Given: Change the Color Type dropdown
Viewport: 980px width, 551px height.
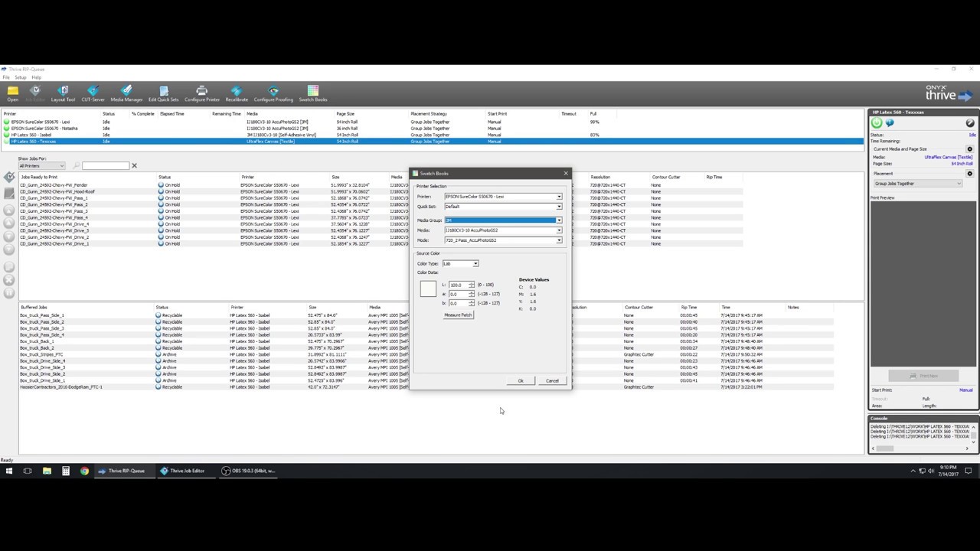Looking at the screenshot, I should pos(460,264).
